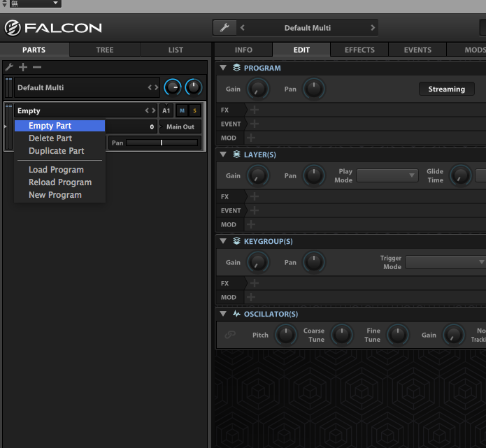Add an FX to the Program row
The image size is (486, 448).
click(x=255, y=110)
